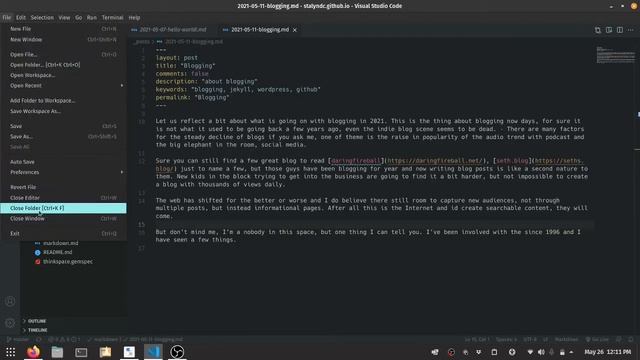Open README.md in explorer
The image size is (640, 360).
pyautogui.click(x=58, y=252)
